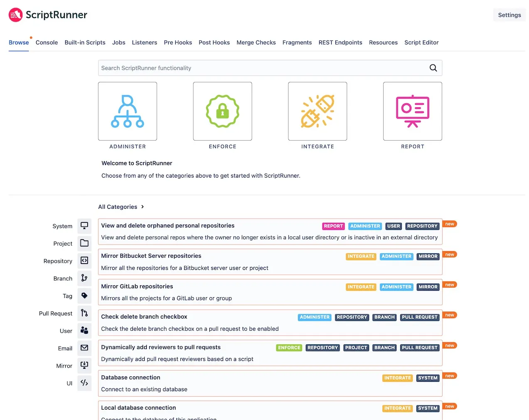529x420 pixels.
Task: Filter by Email envelope icon
Action: pos(84,348)
